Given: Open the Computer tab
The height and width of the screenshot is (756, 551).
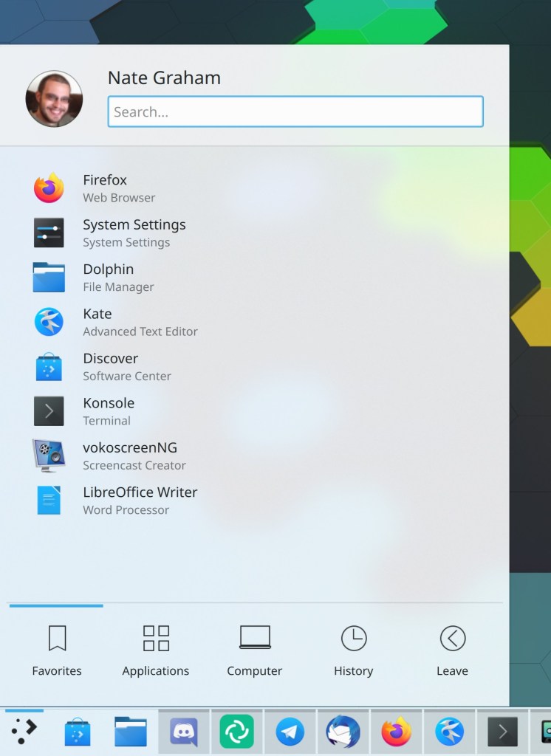Looking at the screenshot, I should [x=255, y=650].
